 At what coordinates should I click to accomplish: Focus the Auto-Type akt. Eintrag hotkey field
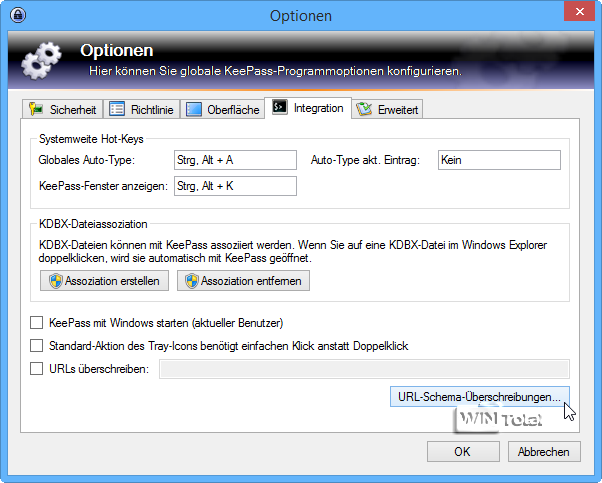pyautogui.click(x=499, y=160)
